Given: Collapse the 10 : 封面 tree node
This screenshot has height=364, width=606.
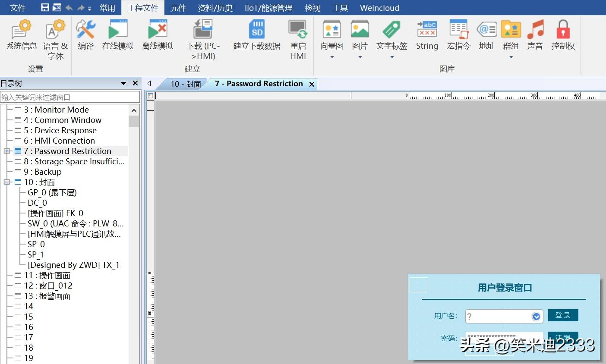Looking at the screenshot, I should [7, 182].
